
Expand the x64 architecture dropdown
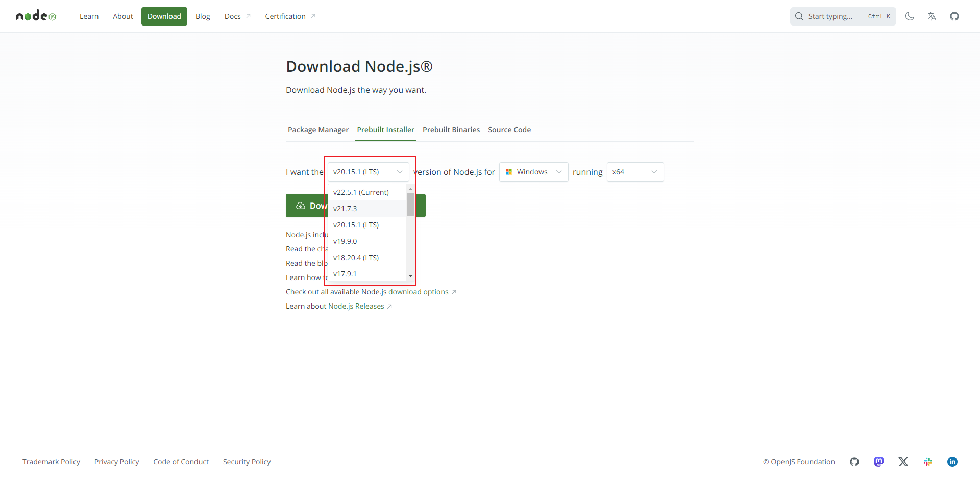point(635,172)
